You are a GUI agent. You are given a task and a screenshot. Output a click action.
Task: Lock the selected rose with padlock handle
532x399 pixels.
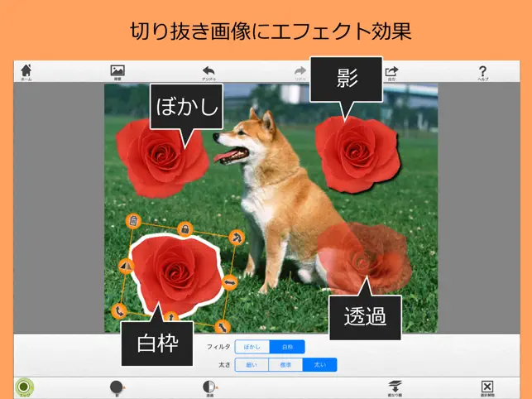click(185, 228)
